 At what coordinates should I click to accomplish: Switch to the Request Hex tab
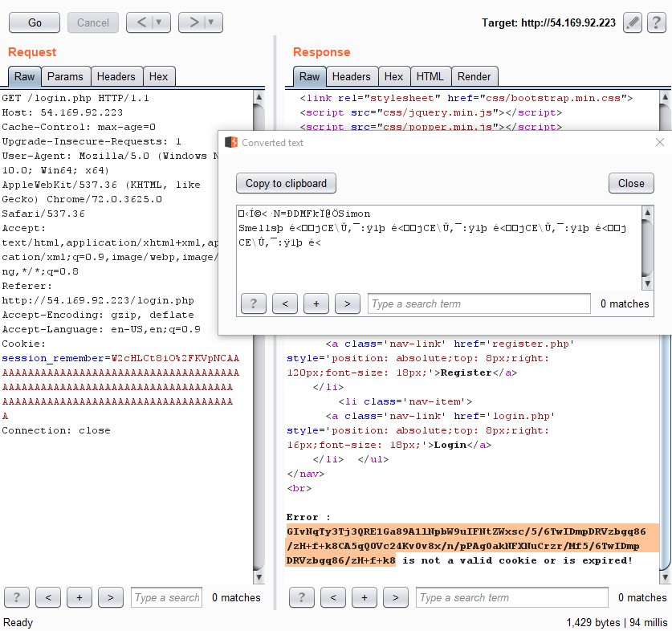[x=159, y=77]
